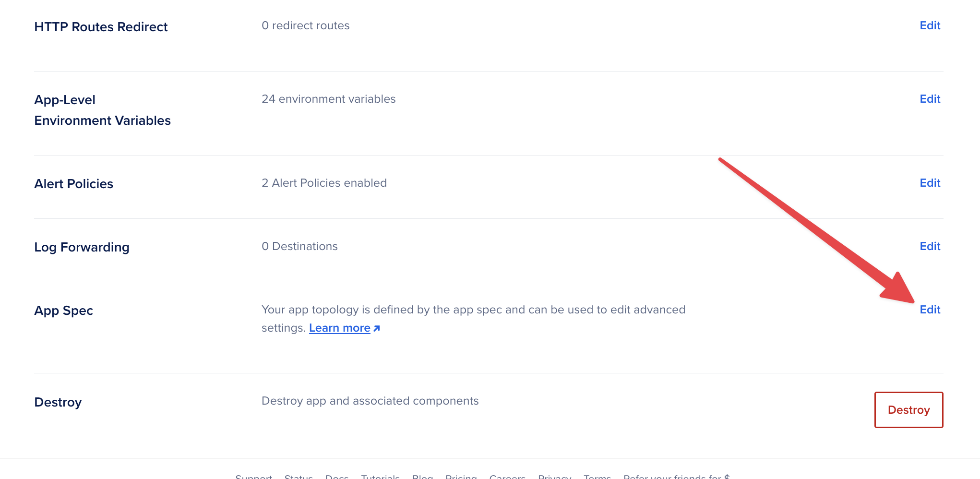Select the App Spec section label

[64, 311]
